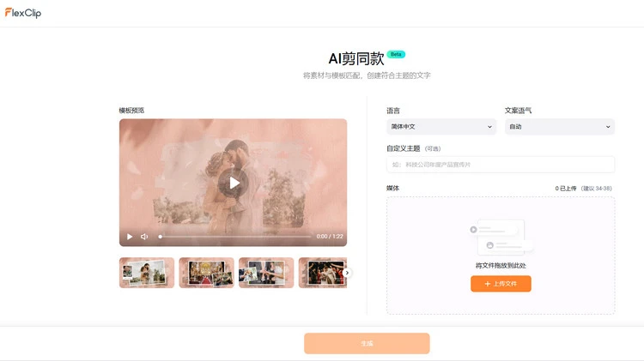Open the 语言 dropdown showing 简体中文
This screenshot has height=361, width=644.
[x=441, y=127]
